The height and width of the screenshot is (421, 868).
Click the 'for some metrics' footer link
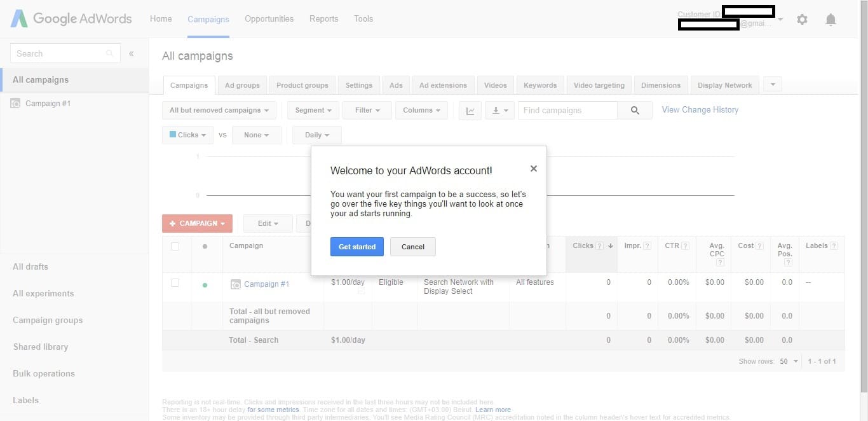[x=273, y=410]
